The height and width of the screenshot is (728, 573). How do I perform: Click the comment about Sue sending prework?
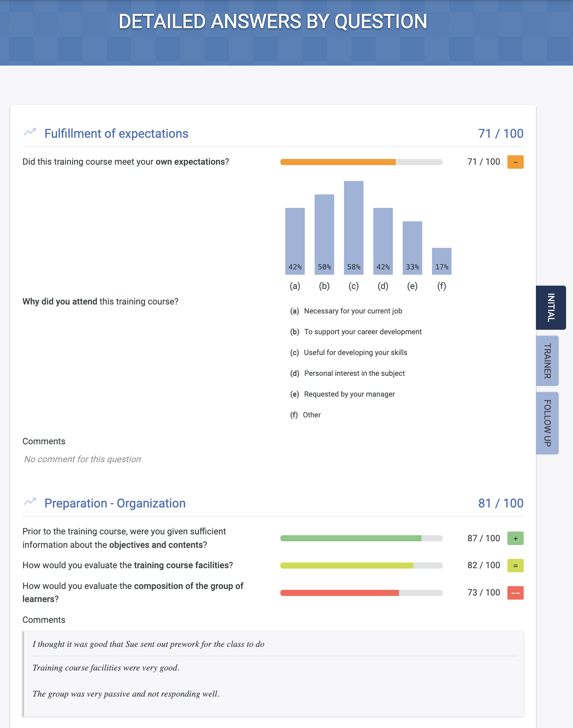[148, 644]
